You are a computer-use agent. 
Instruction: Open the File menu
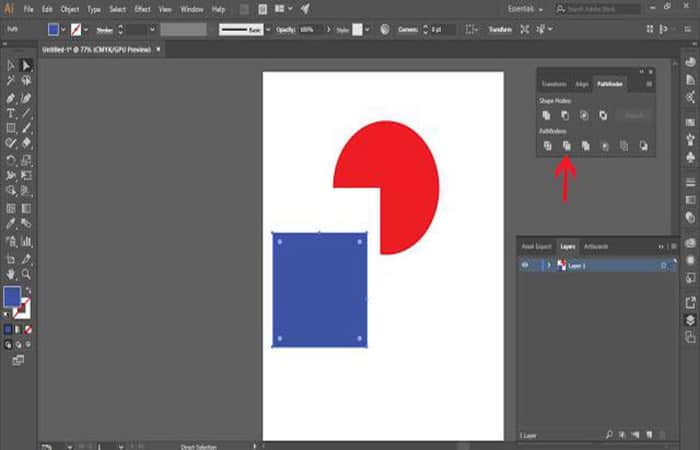click(x=28, y=9)
